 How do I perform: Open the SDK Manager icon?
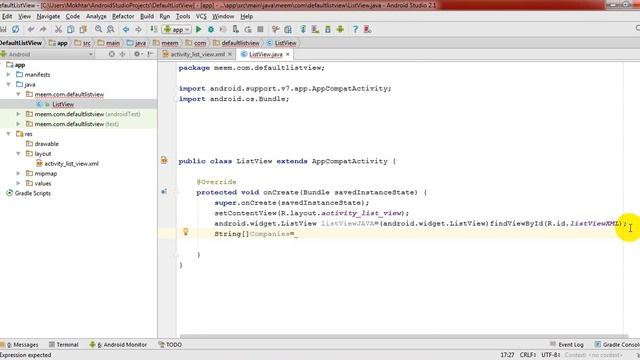pos(328,29)
